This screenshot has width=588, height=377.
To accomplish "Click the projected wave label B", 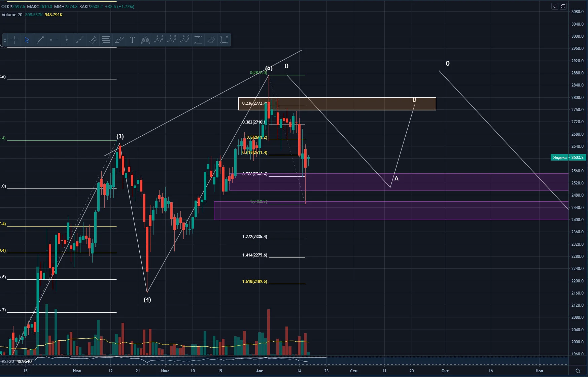I will [414, 99].
